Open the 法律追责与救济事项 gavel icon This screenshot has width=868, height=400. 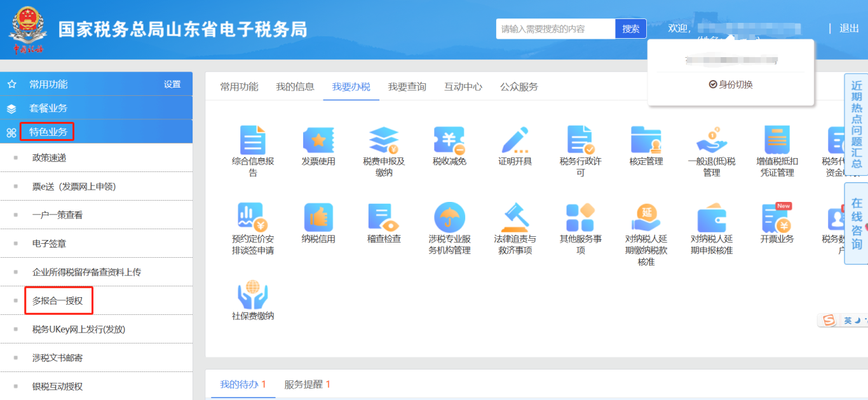pos(515,218)
